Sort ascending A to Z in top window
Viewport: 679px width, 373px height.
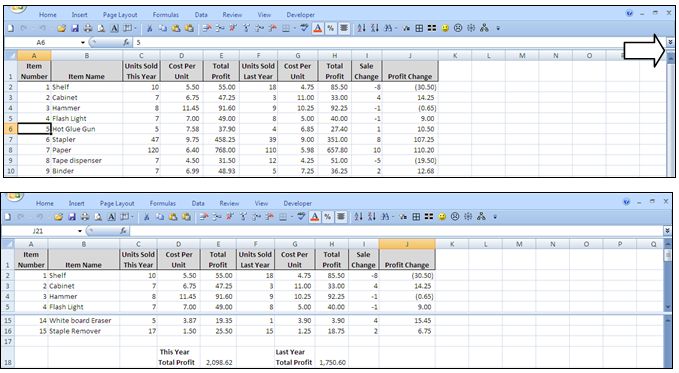pos(361,28)
